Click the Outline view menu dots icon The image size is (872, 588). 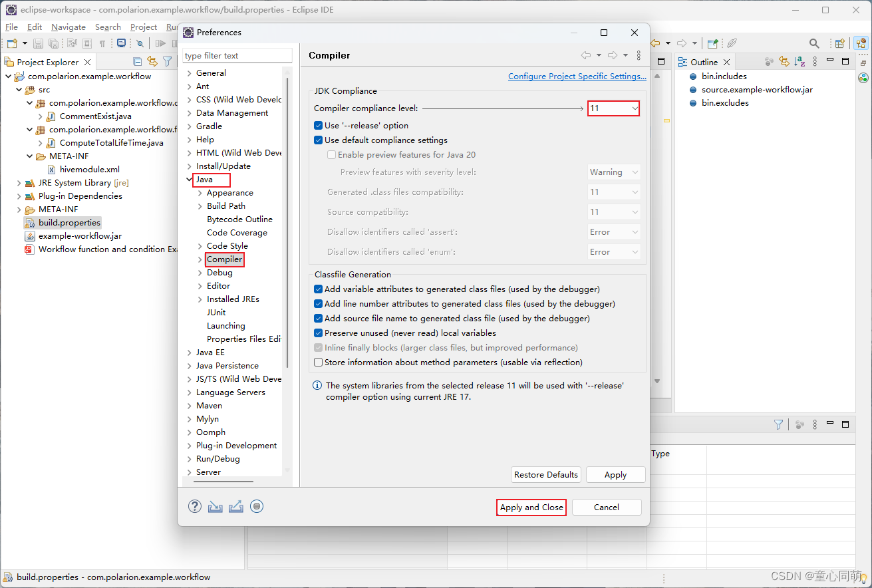tap(813, 61)
